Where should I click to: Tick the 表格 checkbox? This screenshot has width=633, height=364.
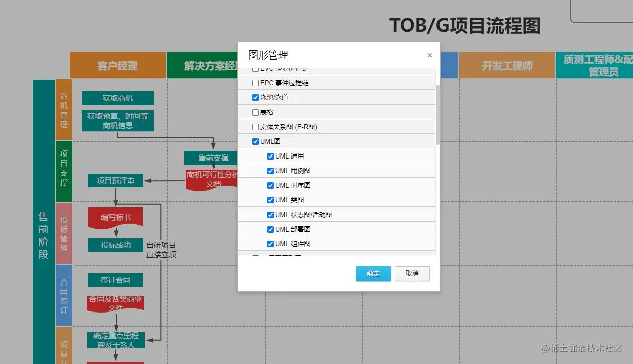[255, 112]
